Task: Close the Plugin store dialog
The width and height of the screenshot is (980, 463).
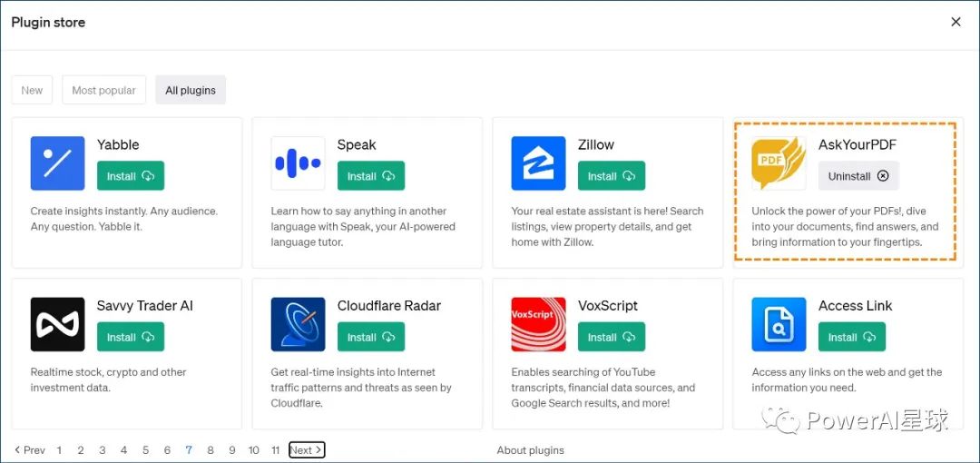Action: point(955,22)
